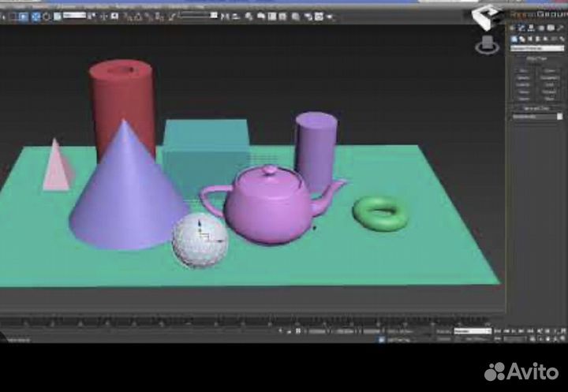Select the Shapes category icon

(x=522, y=39)
